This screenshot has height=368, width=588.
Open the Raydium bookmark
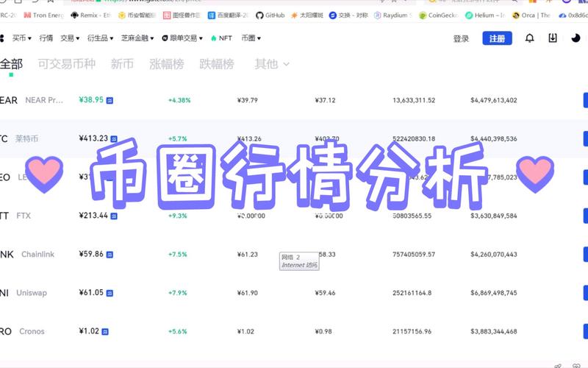pos(393,15)
